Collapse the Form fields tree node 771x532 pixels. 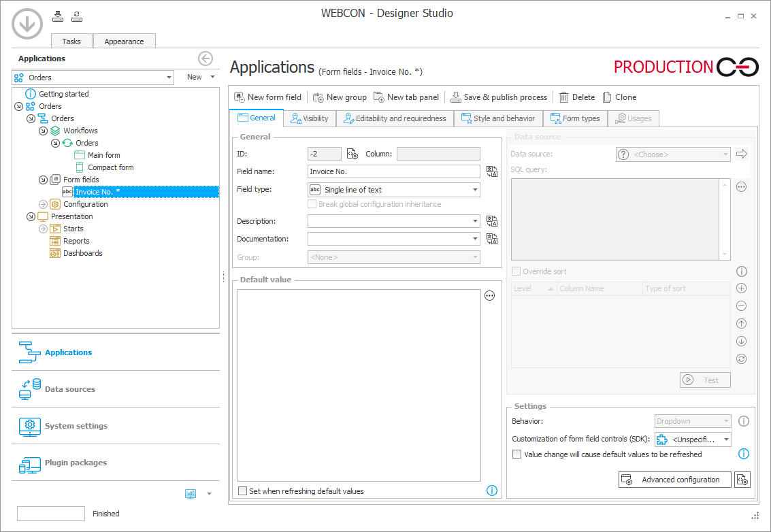pyautogui.click(x=44, y=180)
